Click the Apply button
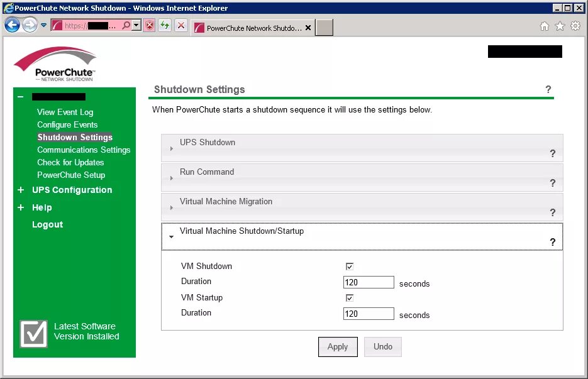This screenshot has height=379, width=588. 338,347
